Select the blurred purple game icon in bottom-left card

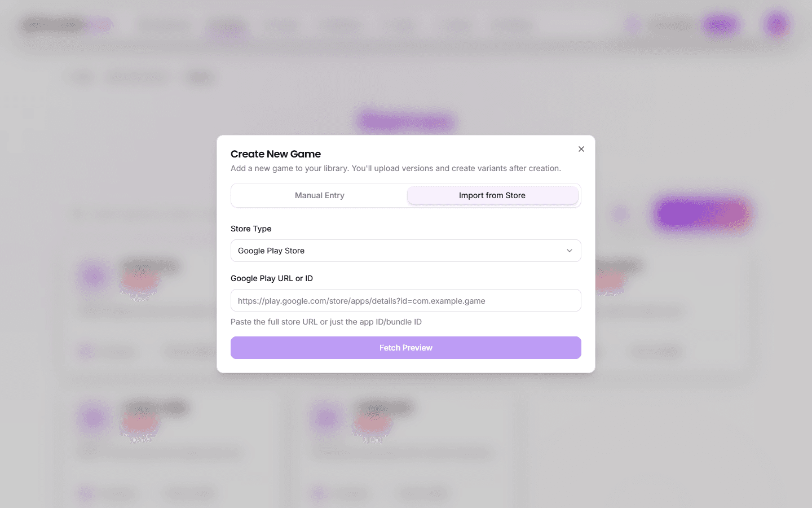coord(94,418)
